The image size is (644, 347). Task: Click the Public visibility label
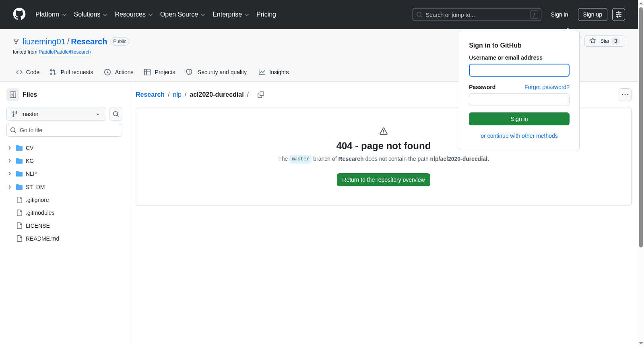click(x=120, y=42)
